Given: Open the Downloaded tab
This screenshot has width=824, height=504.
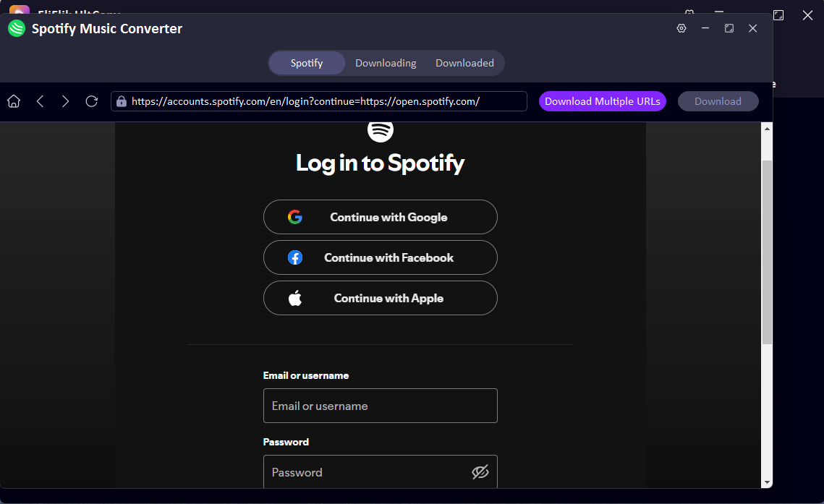Looking at the screenshot, I should point(465,63).
